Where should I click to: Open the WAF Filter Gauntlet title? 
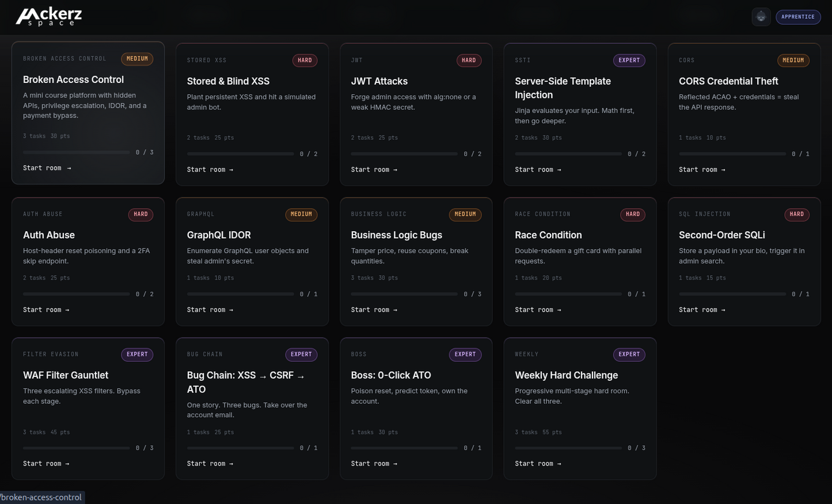click(x=66, y=375)
